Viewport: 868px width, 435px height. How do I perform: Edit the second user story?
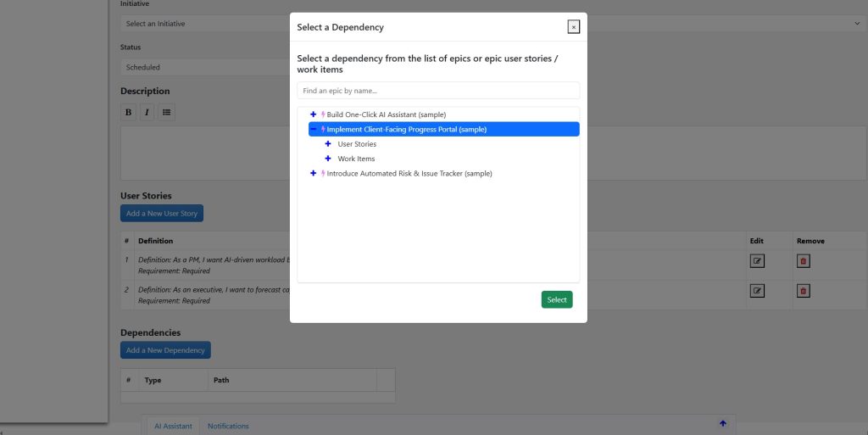pos(757,291)
